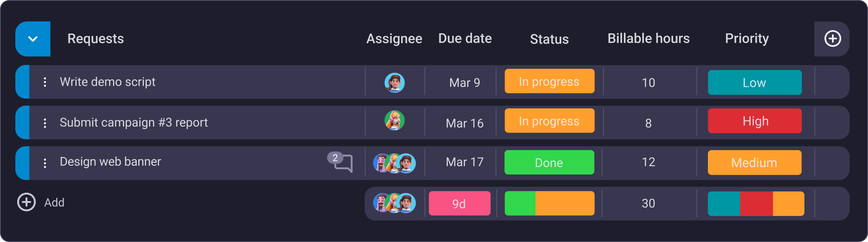The image size is (868, 242).
Task: Click the pink 9d duration pill
Action: coord(459,203)
